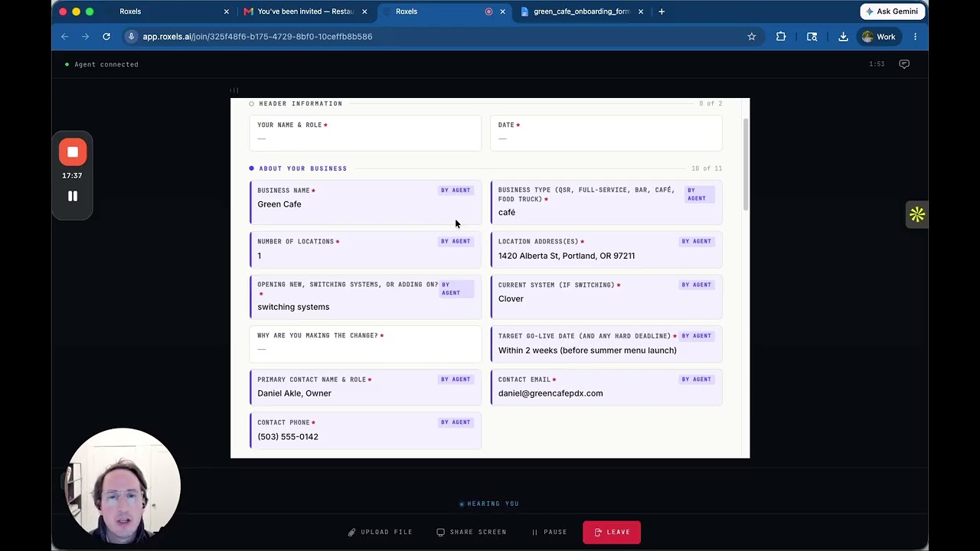980x551 pixels.
Task: Click the Contact Phone field
Action: (365, 430)
